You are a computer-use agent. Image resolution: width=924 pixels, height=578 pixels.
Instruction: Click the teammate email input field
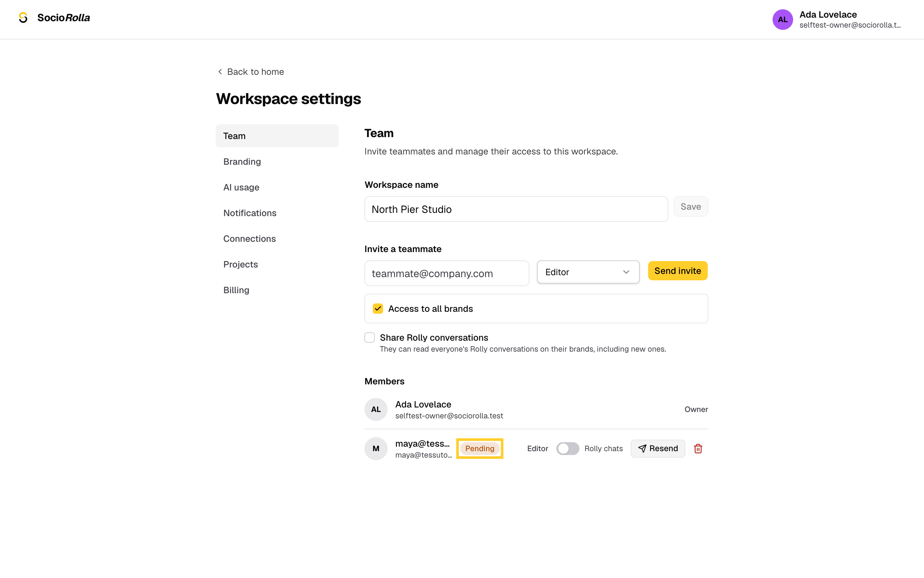[446, 273]
